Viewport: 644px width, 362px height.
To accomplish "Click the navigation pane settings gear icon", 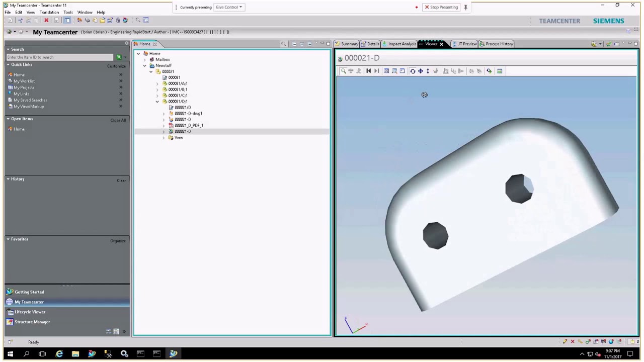I will click(x=127, y=43).
